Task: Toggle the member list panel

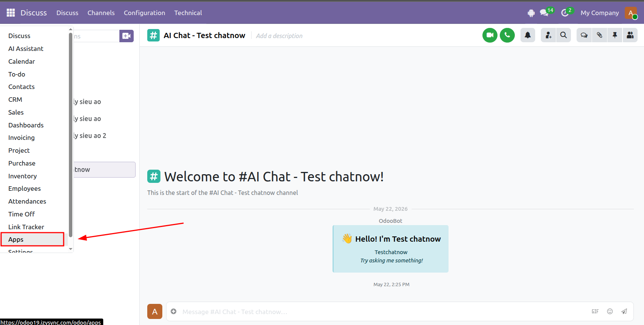Action: click(x=630, y=35)
